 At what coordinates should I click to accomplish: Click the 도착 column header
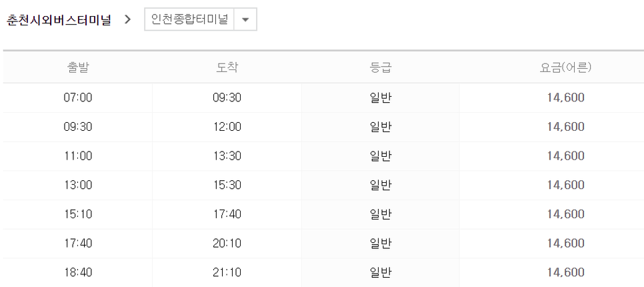pyautogui.click(x=227, y=68)
